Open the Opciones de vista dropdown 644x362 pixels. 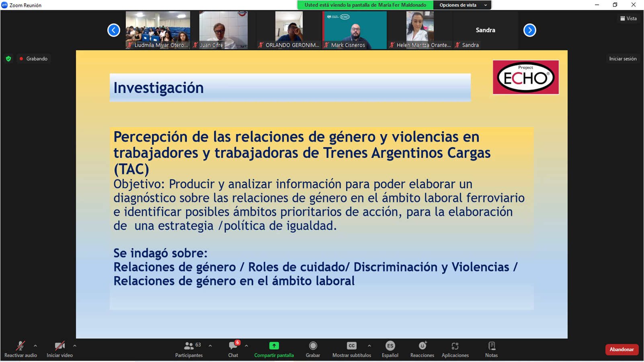pyautogui.click(x=463, y=5)
